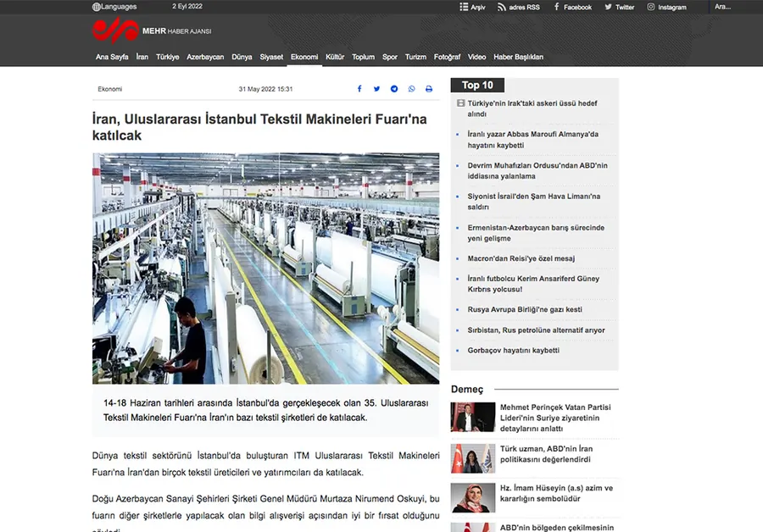Share article via Telegram icon
The height and width of the screenshot is (532, 763).
click(x=394, y=89)
